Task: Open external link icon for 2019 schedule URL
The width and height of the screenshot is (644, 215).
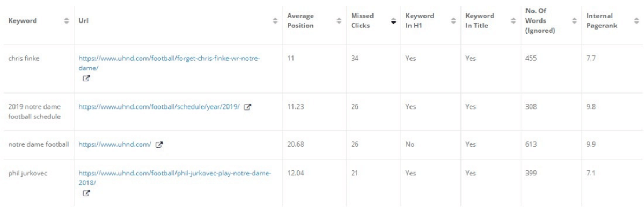Action: tap(247, 107)
